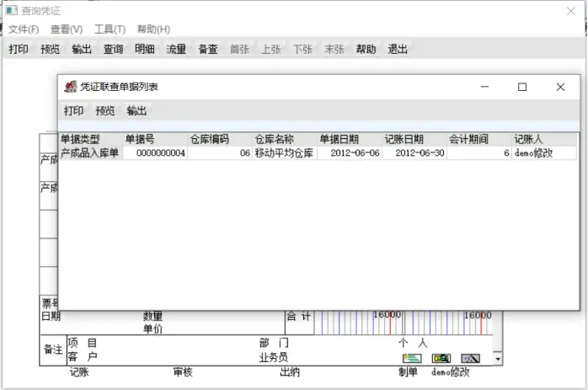Click 查询 in the main toolbar
588x390 pixels.
(113, 49)
